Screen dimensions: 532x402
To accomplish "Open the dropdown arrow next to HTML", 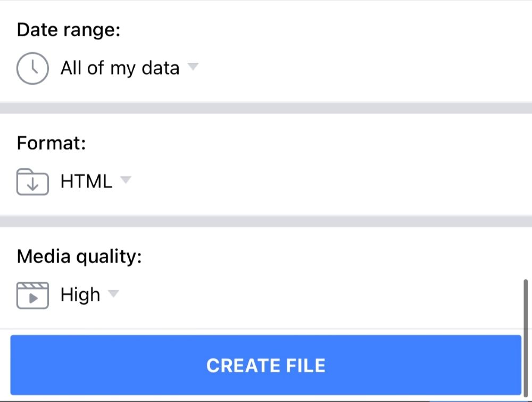I will click(x=126, y=179).
